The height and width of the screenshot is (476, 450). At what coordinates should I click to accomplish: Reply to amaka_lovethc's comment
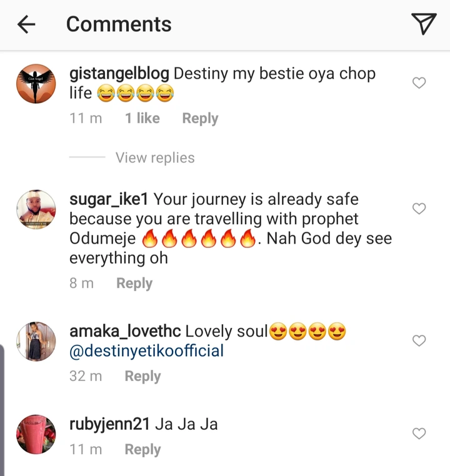click(x=142, y=377)
